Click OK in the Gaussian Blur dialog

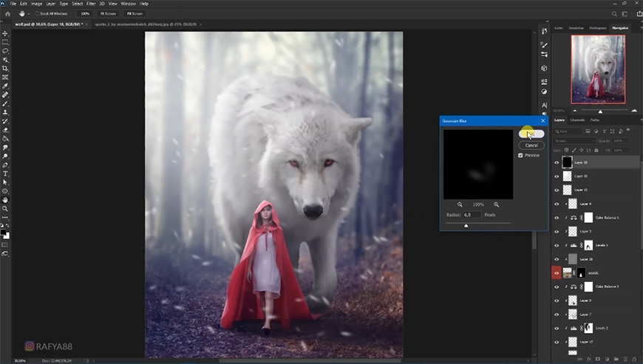tap(531, 134)
